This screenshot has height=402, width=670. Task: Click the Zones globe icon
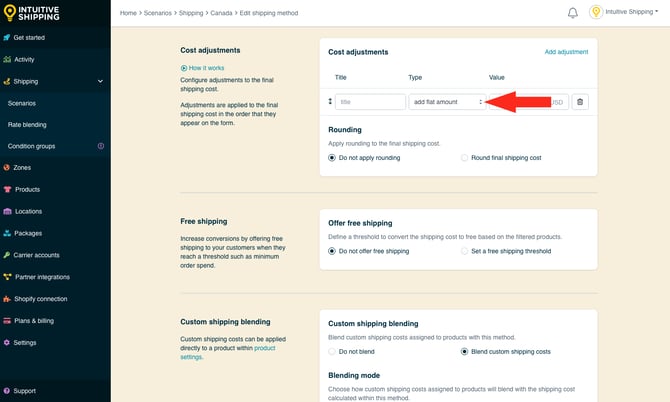[6, 167]
